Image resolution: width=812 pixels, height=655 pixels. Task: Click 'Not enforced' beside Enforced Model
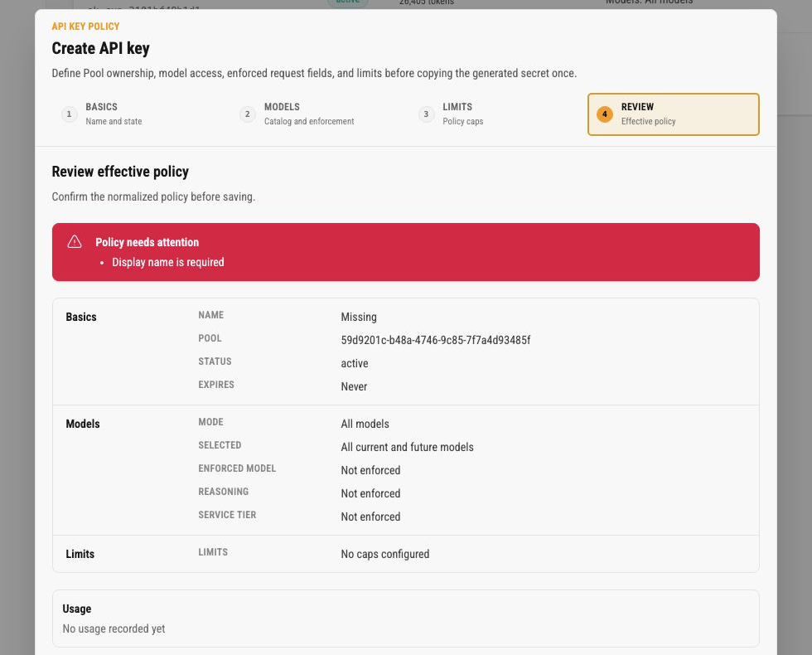click(370, 471)
